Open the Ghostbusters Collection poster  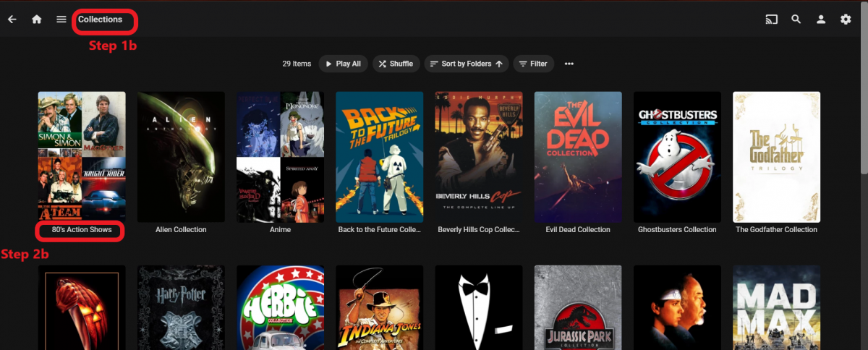point(677,157)
